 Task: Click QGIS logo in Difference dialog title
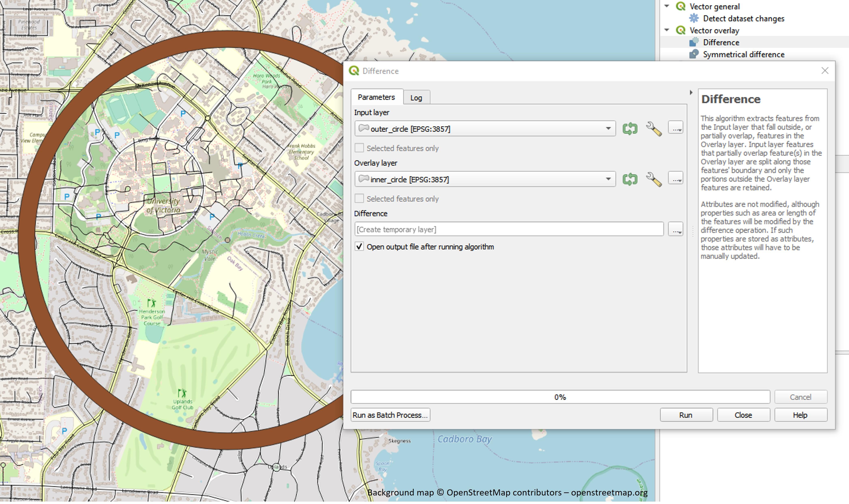coord(354,71)
